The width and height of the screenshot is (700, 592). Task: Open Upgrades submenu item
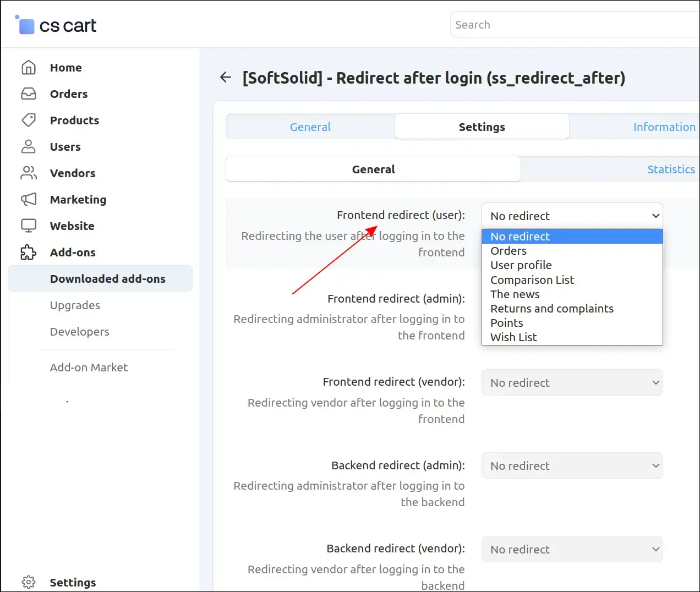click(75, 305)
